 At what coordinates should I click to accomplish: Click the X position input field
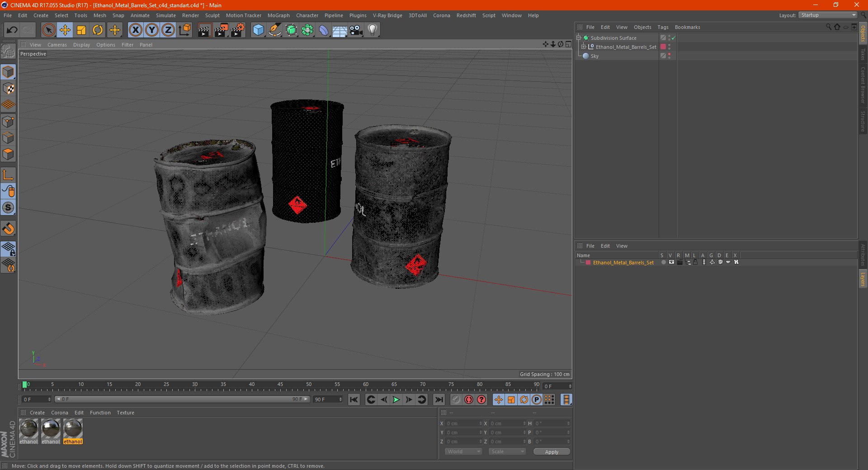[x=464, y=423]
